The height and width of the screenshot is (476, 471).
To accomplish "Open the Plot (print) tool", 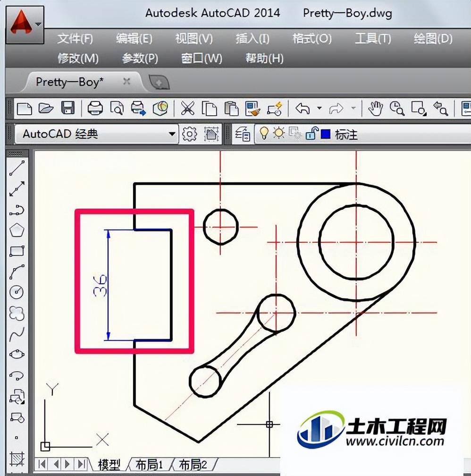I will click(x=95, y=108).
